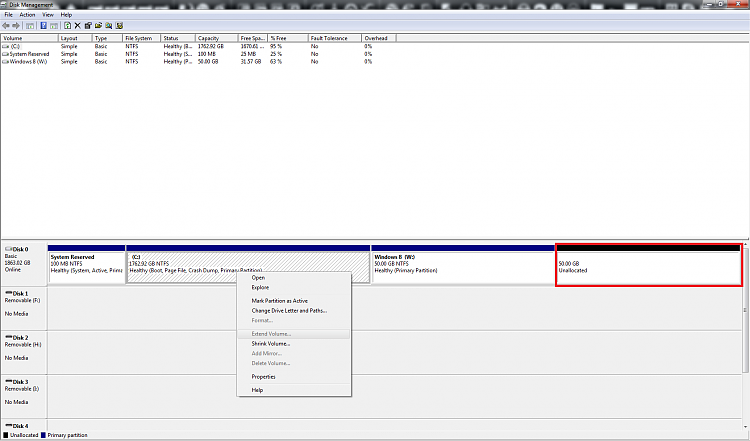Open the Action menu
The height and width of the screenshot is (441, 750).
(27, 15)
